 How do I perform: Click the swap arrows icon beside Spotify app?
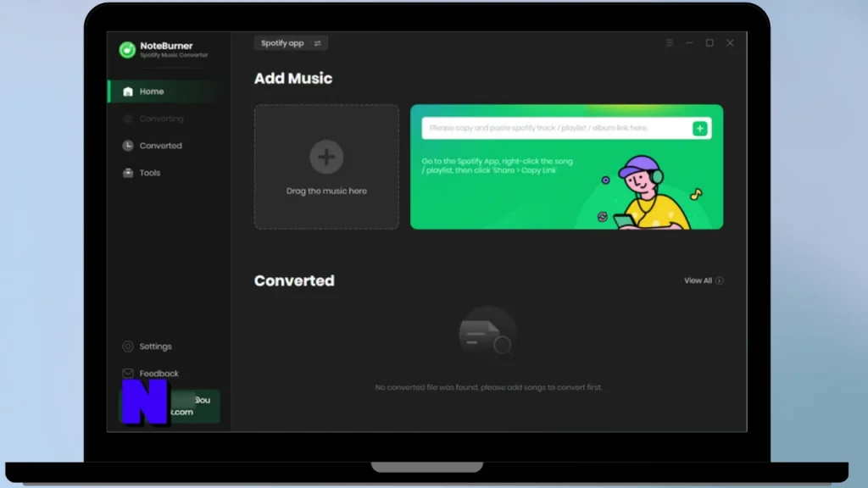coord(317,43)
